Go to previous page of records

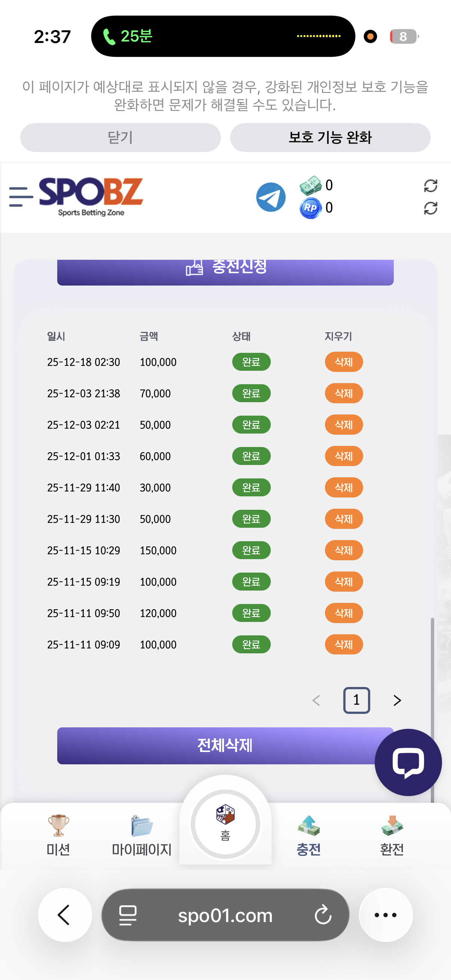[316, 700]
